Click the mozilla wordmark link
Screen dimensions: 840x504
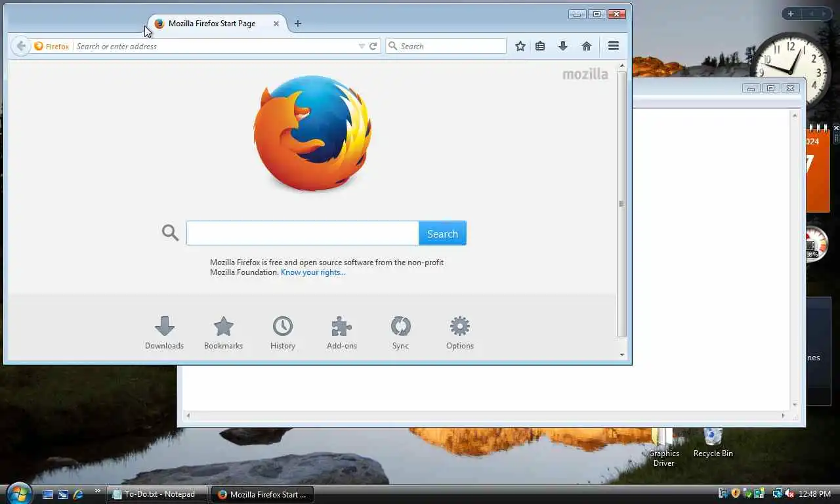pos(585,74)
